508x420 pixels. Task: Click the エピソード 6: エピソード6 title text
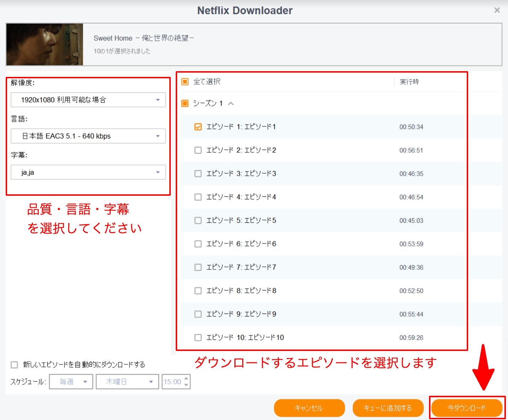point(241,244)
